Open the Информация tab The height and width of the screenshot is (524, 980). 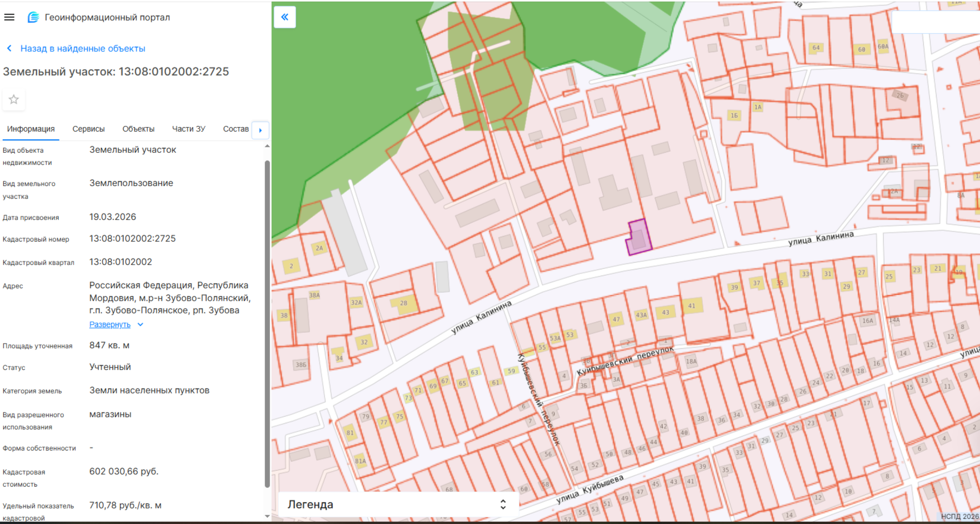pos(31,129)
